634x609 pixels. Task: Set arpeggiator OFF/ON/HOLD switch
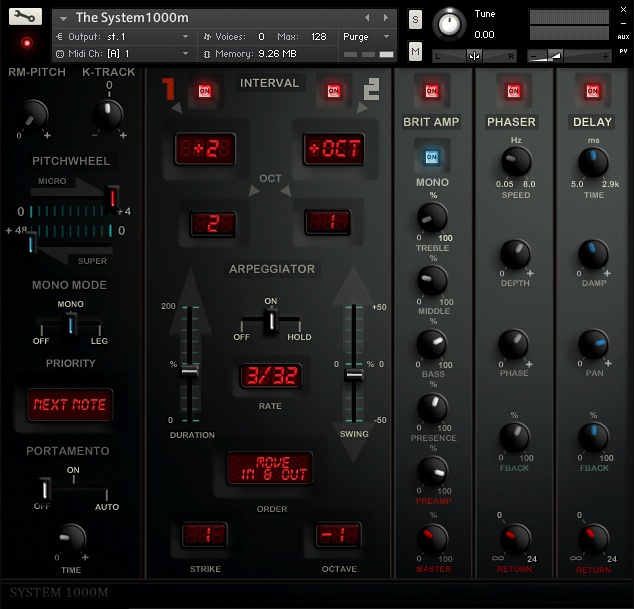[x=271, y=321]
